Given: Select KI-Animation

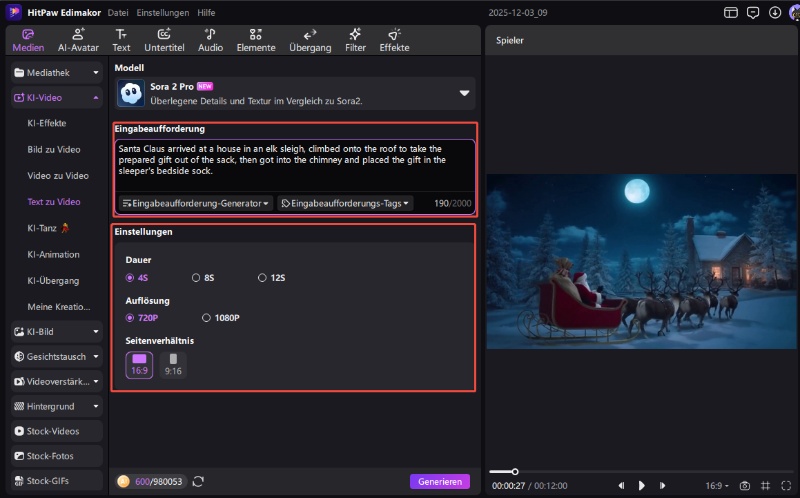Looking at the screenshot, I should pyautogui.click(x=53, y=254).
